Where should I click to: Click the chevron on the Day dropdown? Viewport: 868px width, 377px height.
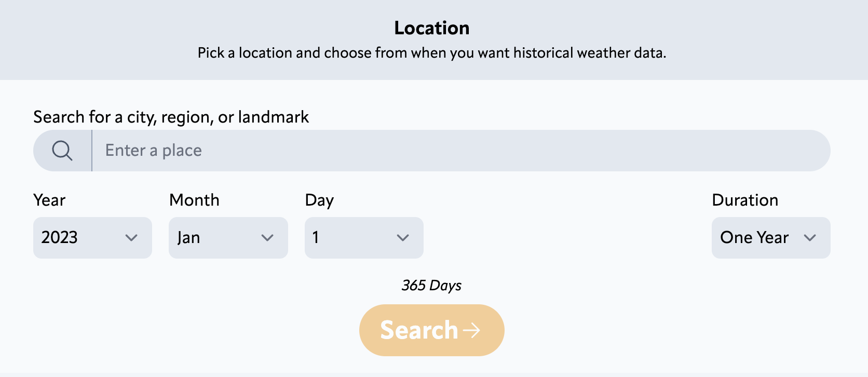pos(403,238)
